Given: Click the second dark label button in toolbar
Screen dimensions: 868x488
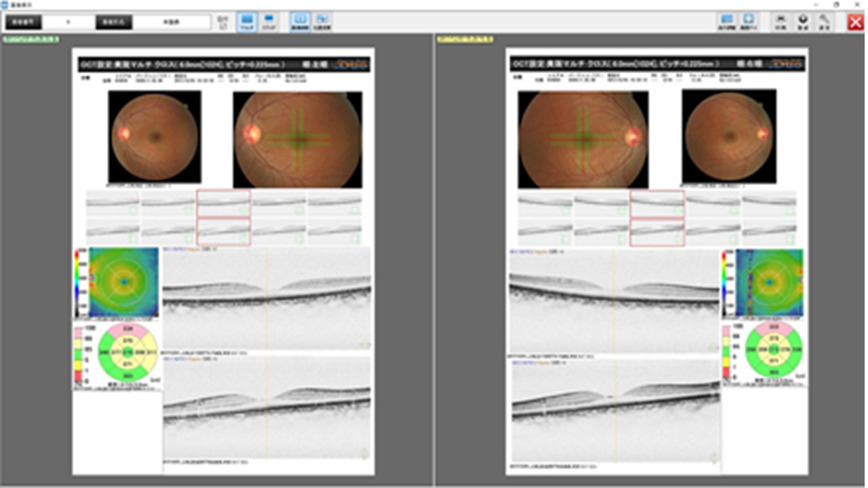Looking at the screenshot, I should coord(113,22).
